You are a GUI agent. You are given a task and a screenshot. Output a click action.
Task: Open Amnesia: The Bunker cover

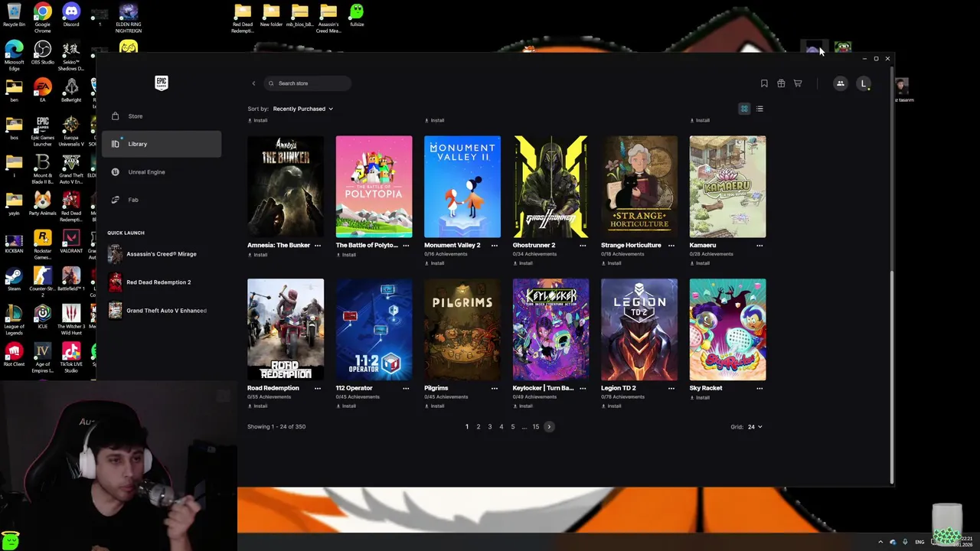286,187
